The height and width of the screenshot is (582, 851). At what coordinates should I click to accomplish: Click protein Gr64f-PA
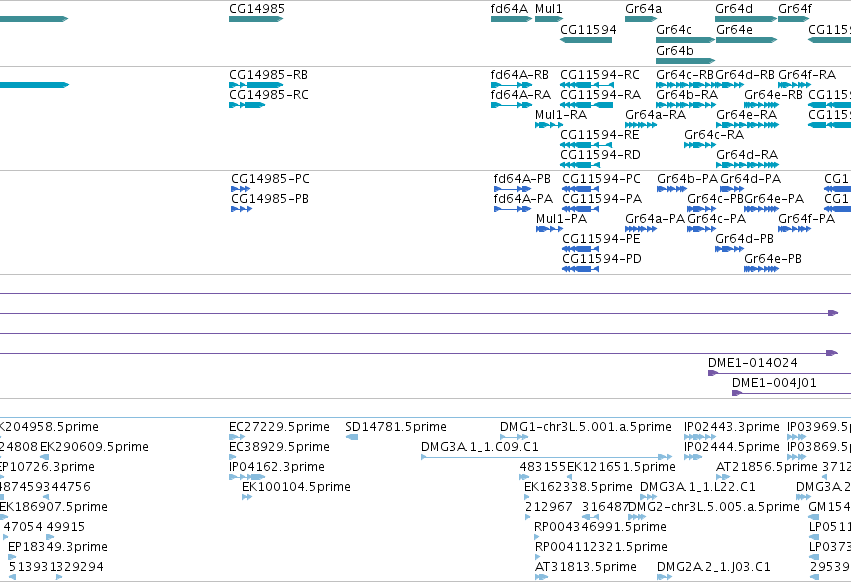coord(795,229)
